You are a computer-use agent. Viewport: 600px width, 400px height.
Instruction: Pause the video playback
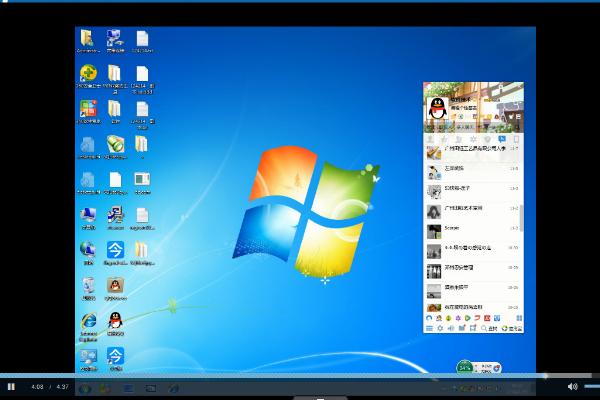(11, 387)
